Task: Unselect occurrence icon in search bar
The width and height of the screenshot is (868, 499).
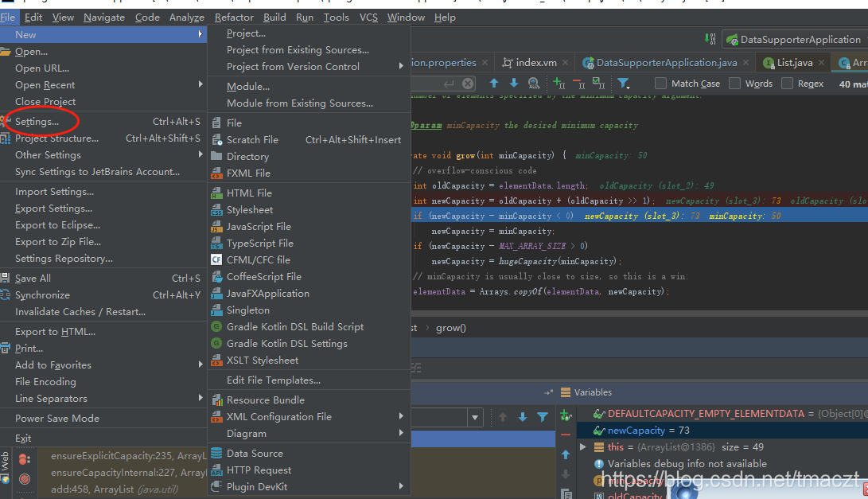Action: [579, 83]
